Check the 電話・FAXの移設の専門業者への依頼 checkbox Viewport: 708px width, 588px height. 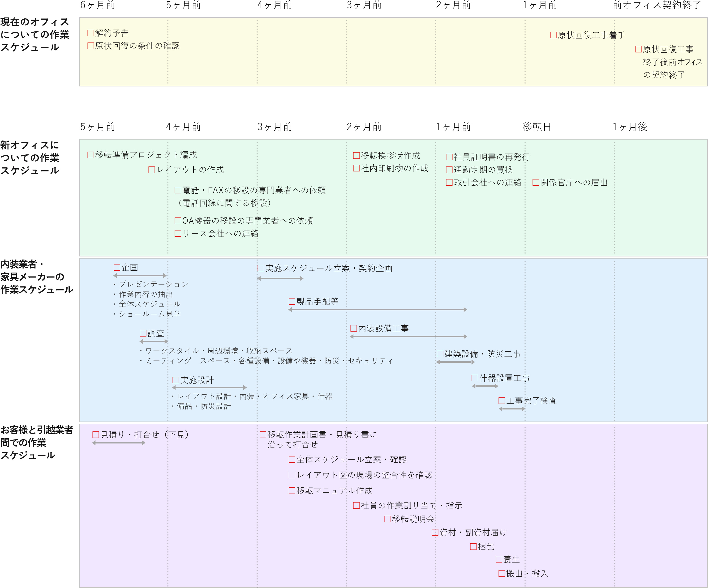178,190
